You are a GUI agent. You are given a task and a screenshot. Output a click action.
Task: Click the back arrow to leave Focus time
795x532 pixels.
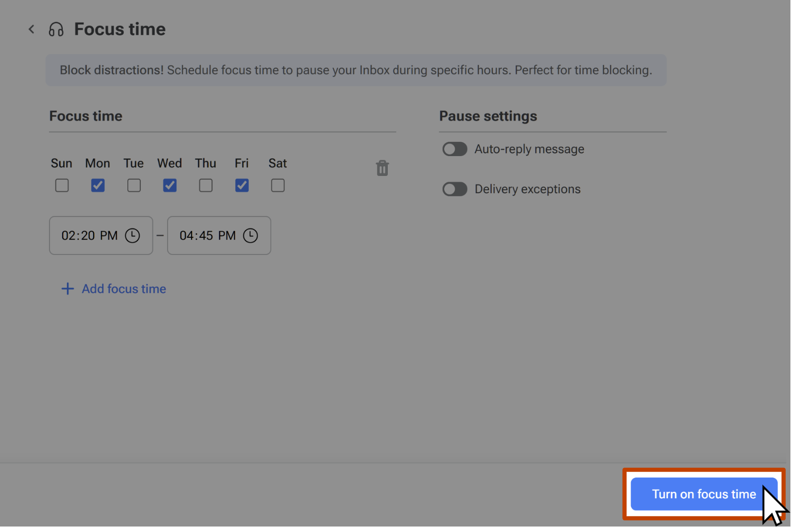point(31,29)
